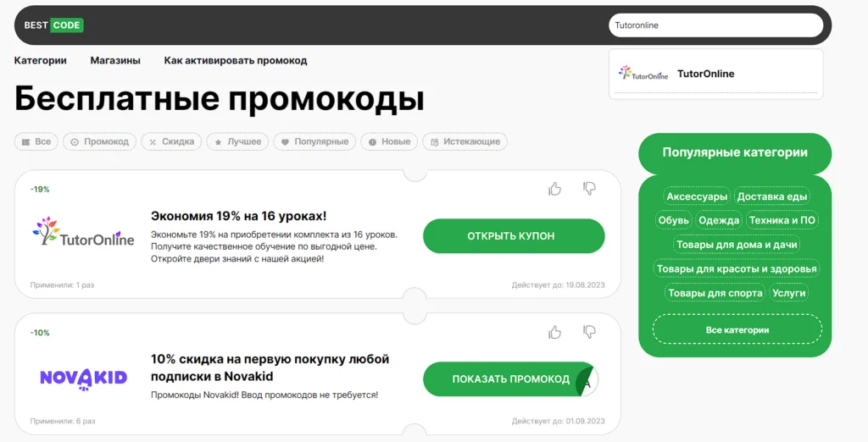
Task: Filter by Скидка type
Action: (x=171, y=142)
